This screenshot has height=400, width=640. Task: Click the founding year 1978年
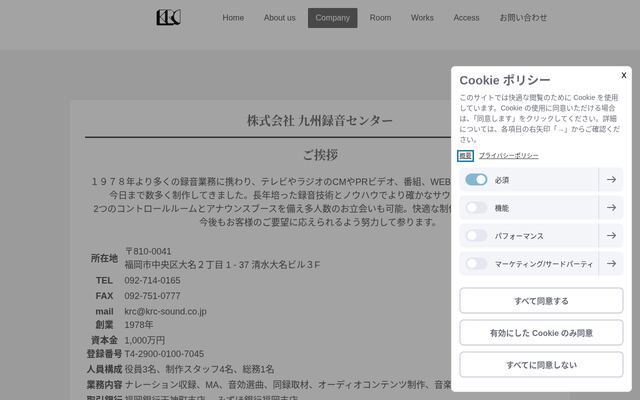(139, 325)
